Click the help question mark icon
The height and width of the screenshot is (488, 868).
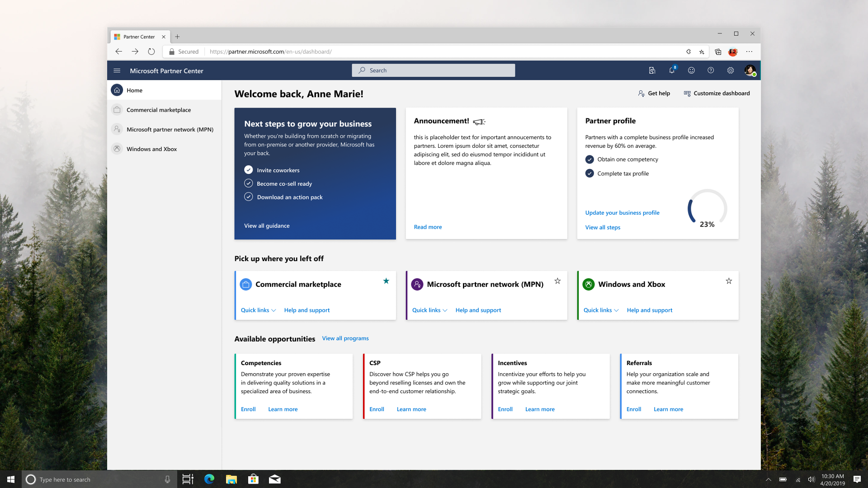(x=710, y=70)
